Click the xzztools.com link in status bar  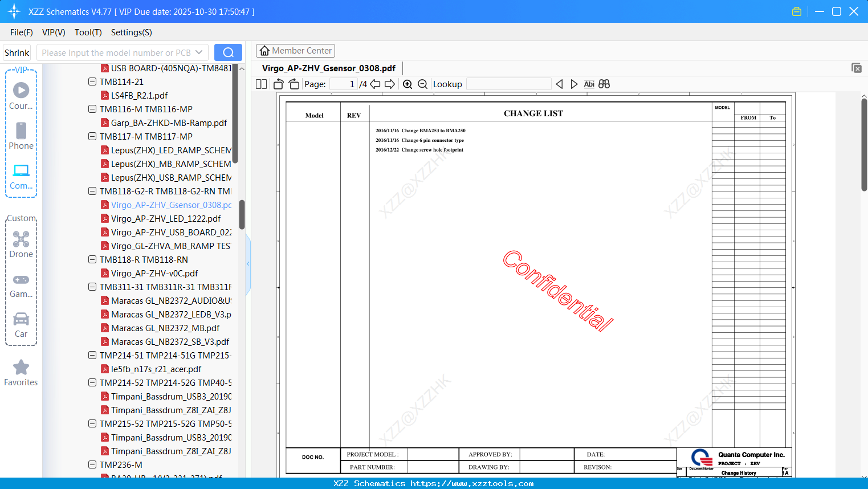tap(472, 483)
